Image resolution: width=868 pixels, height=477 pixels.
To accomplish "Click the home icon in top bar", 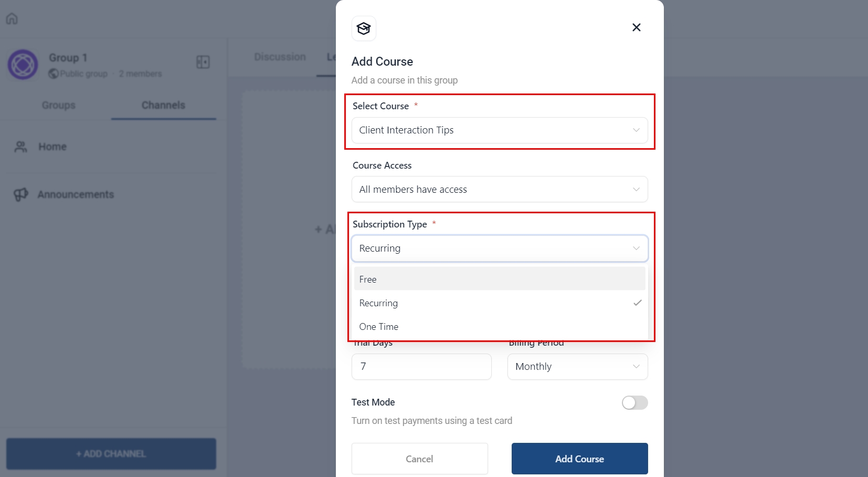I will coord(12,19).
